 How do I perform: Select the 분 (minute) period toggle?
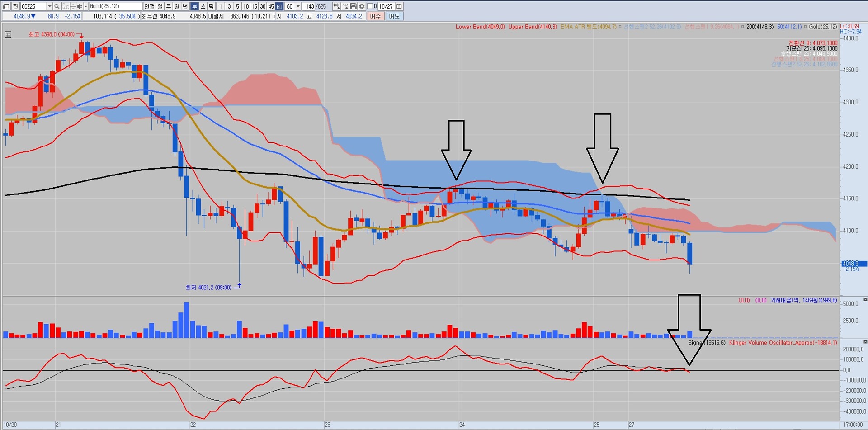point(194,6)
